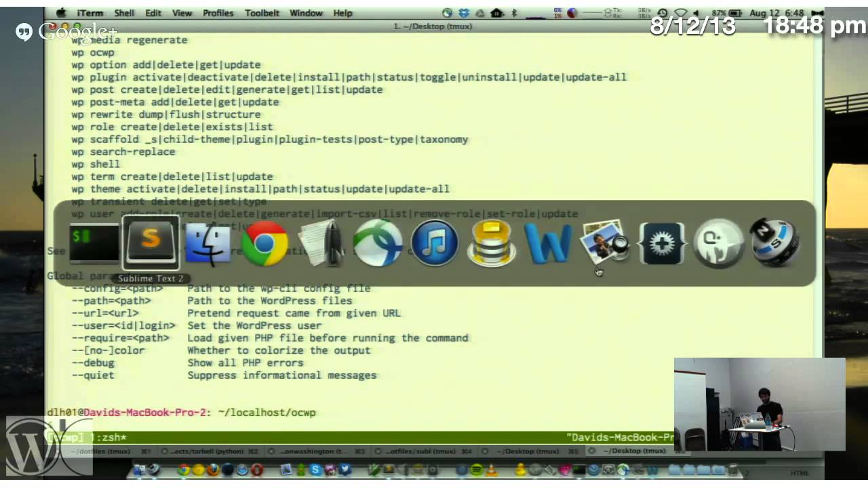The height and width of the screenshot is (488, 868).
Task: Click the '--url=<url>' parameter line
Action: [236, 313]
